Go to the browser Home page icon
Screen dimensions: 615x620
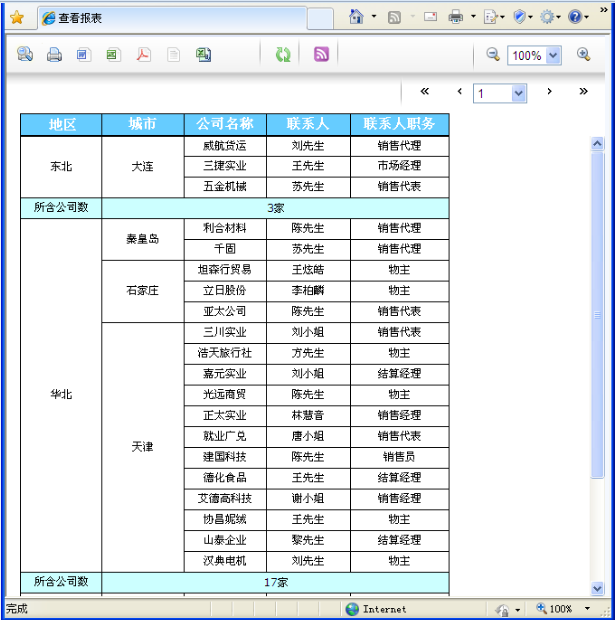click(356, 17)
